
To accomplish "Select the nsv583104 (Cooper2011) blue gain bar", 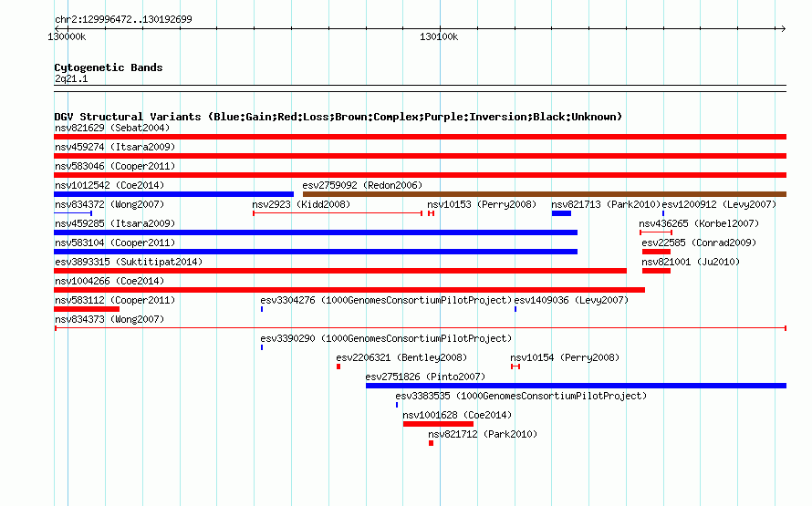I will click(316, 252).
